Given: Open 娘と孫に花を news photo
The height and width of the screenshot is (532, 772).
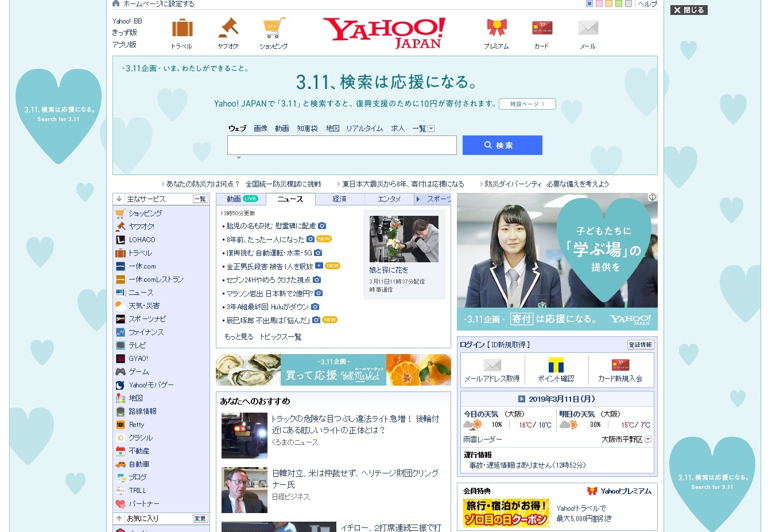Looking at the screenshot, I should 404,239.
